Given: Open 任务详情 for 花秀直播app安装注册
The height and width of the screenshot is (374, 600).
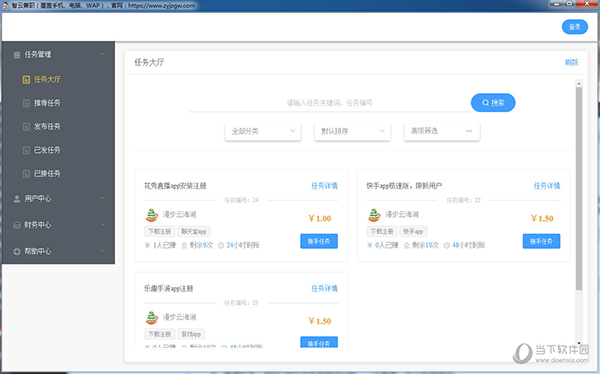Looking at the screenshot, I should coord(324,186).
